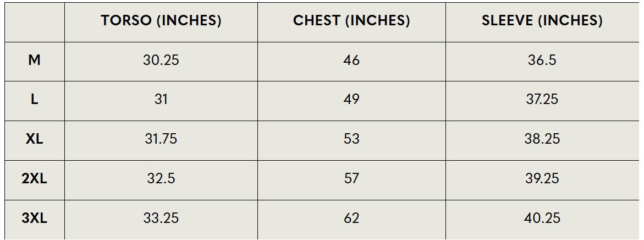Select the 3XL size row label
Image resolution: width=644 pixels, height=240 pixels.
[x=34, y=218]
